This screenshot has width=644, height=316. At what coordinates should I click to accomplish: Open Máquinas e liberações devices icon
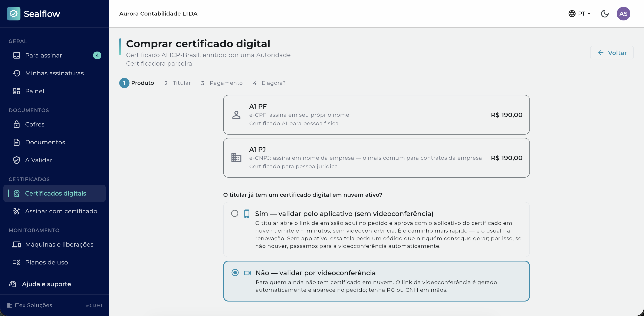tap(16, 244)
